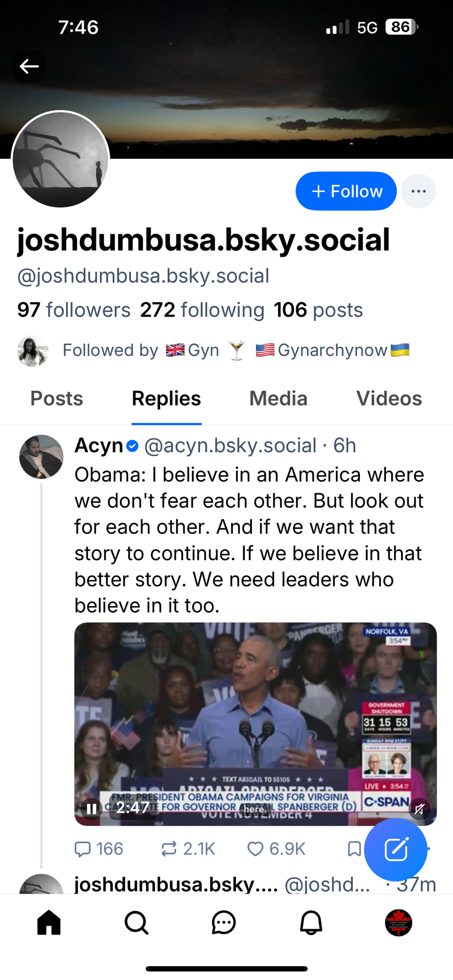Open notifications bell

click(x=311, y=923)
